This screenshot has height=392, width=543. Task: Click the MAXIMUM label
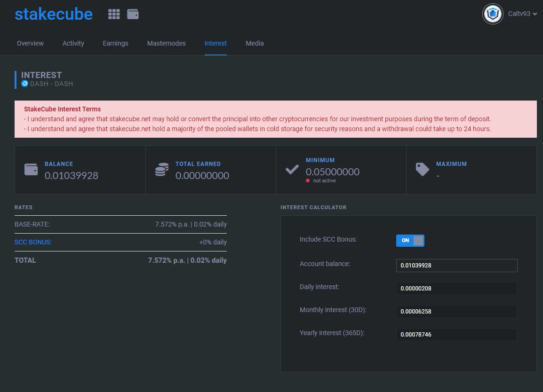pos(451,164)
